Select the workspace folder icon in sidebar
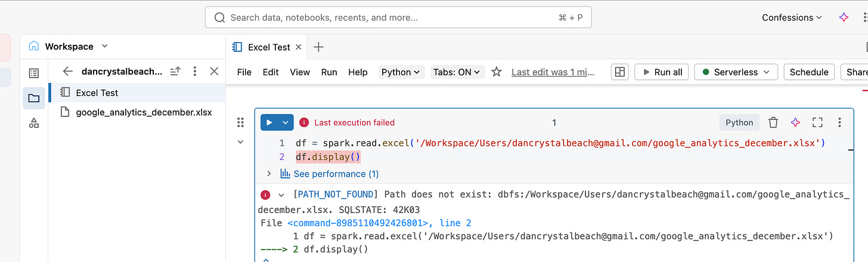This screenshot has width=868, height=262. [x=34, y=98]
